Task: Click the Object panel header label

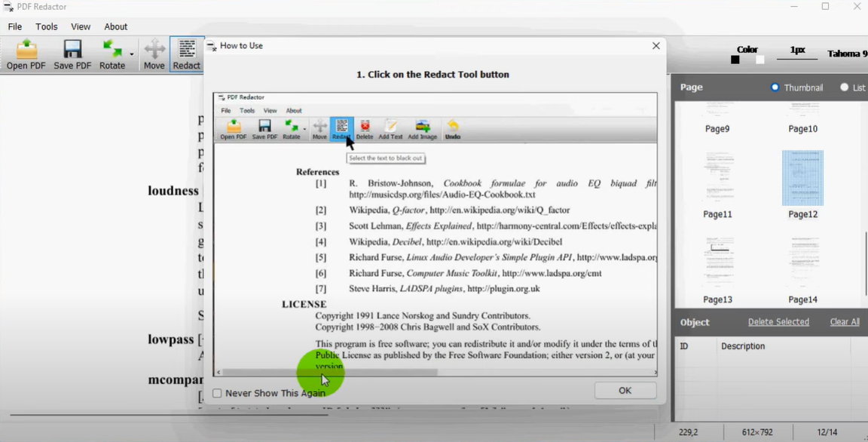Action: point(695,322)
